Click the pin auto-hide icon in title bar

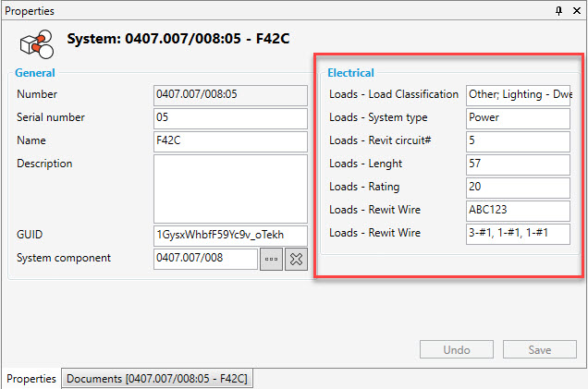pyautogui.click(x=559, y=10)
